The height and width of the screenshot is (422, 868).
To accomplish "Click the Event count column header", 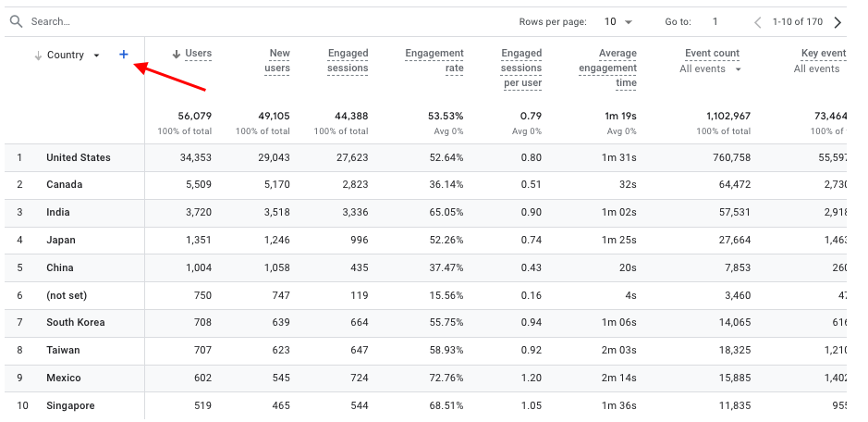I will coord(712,54).
